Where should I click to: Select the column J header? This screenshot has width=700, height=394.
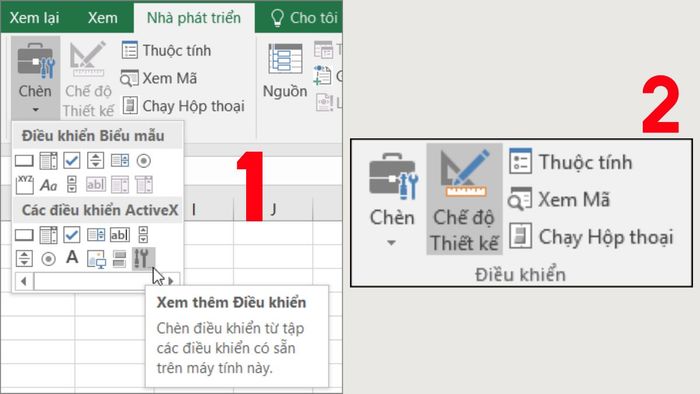[273, 209]
